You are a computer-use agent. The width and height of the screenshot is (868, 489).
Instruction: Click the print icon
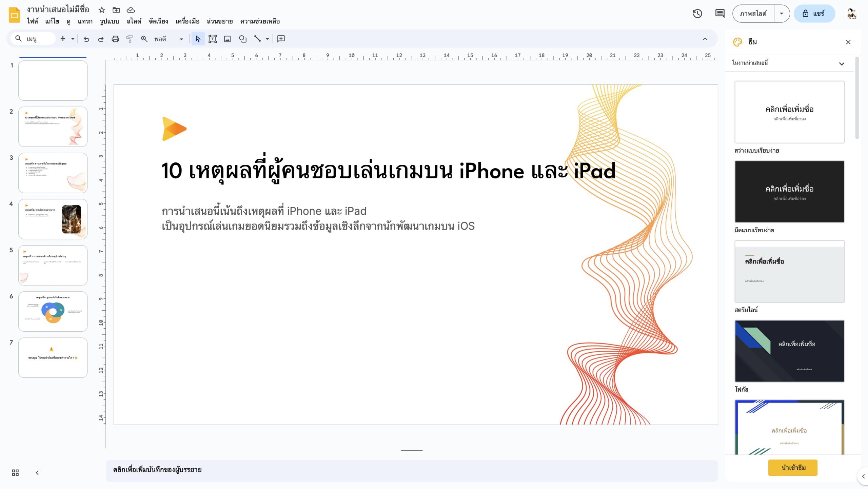[115, 39]
